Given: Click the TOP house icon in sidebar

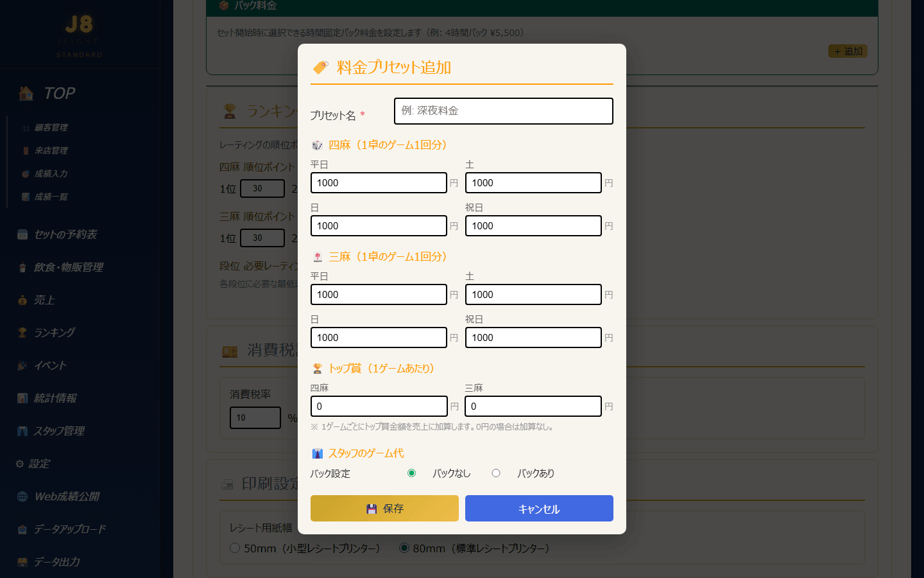Looking at the screenshot, I should point(26,94).
